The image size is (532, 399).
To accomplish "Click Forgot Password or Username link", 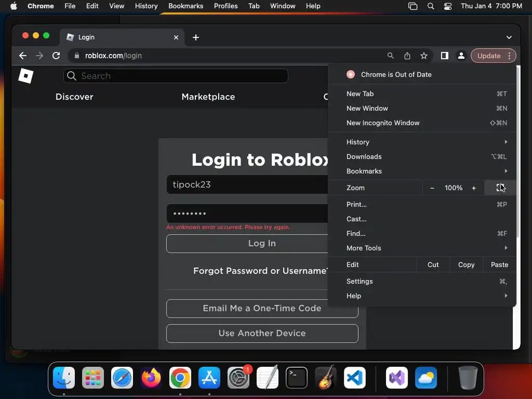I will pos(261,271).
